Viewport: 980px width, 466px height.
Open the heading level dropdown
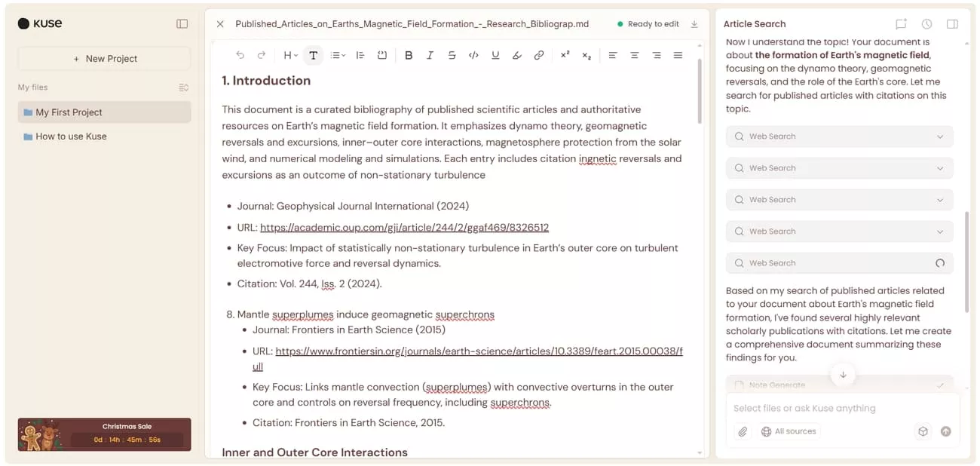(289, 54)
